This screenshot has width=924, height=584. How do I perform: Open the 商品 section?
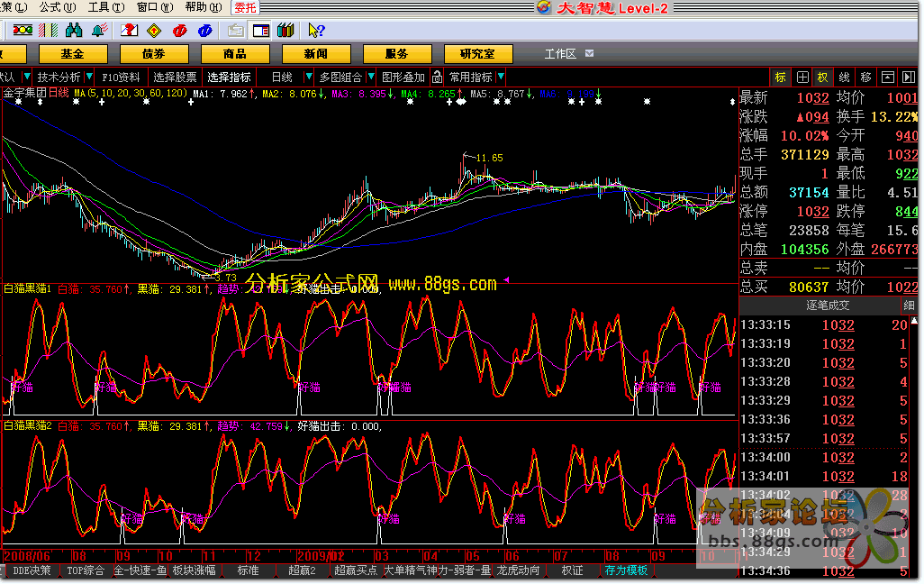pos(235,54)
